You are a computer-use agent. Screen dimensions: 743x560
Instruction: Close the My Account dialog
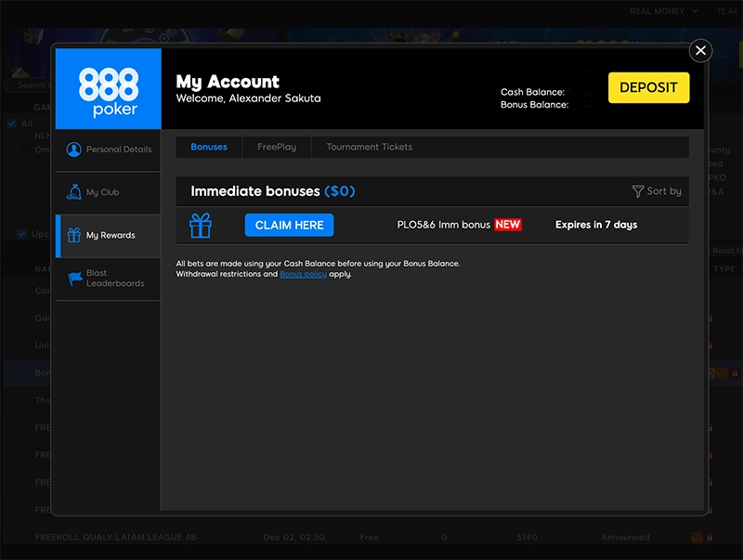700,50
